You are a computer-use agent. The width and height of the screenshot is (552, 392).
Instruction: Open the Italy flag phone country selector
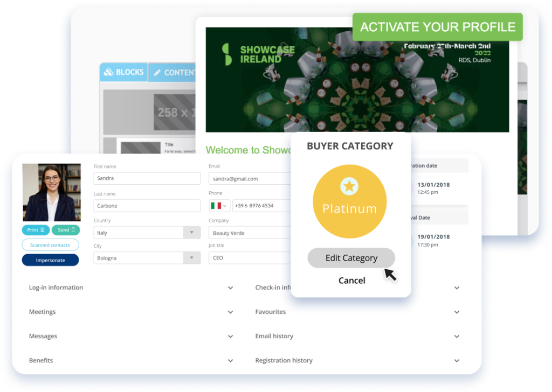click(219, 206)
